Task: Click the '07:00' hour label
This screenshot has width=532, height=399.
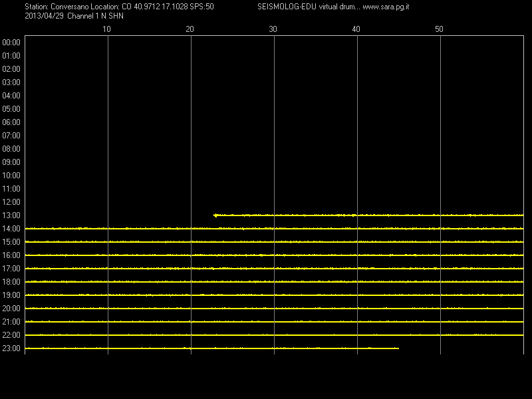Action: click(x=11, y=136)
